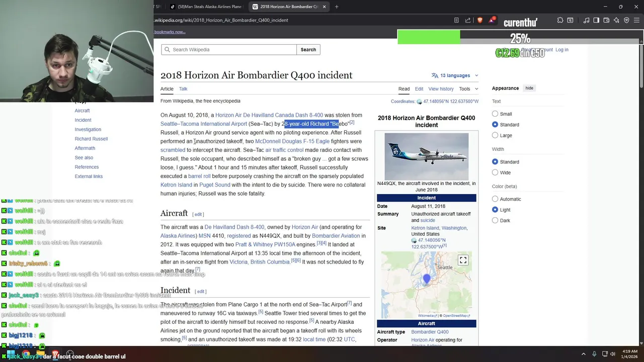Screen dimensions: 644x362
Task: Select Large text size
Action: pyautogui.click(x=495, y=135)
